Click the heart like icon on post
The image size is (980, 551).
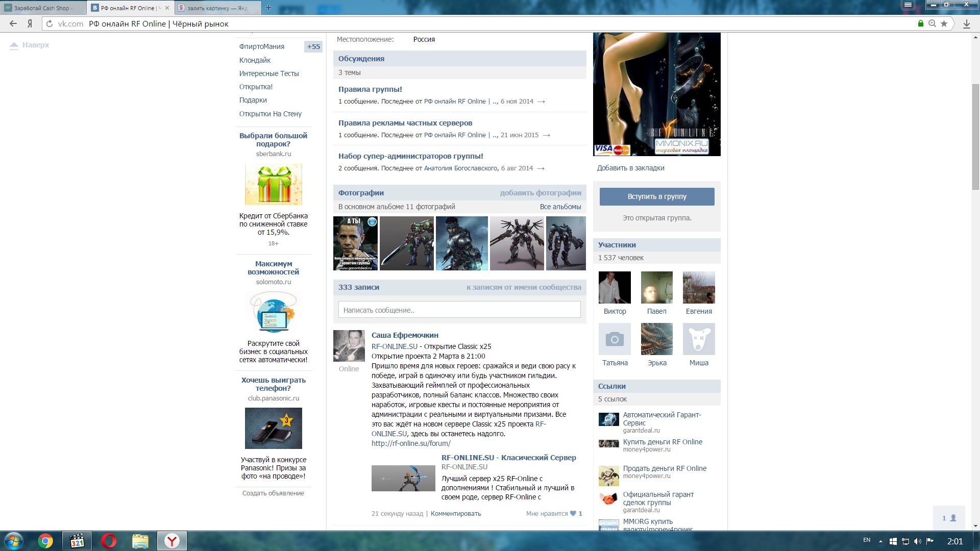(573, 513)
